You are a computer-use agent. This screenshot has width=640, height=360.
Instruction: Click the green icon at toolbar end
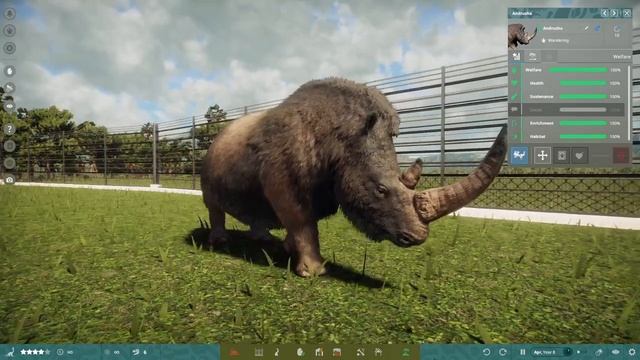(x=406, y=352)
